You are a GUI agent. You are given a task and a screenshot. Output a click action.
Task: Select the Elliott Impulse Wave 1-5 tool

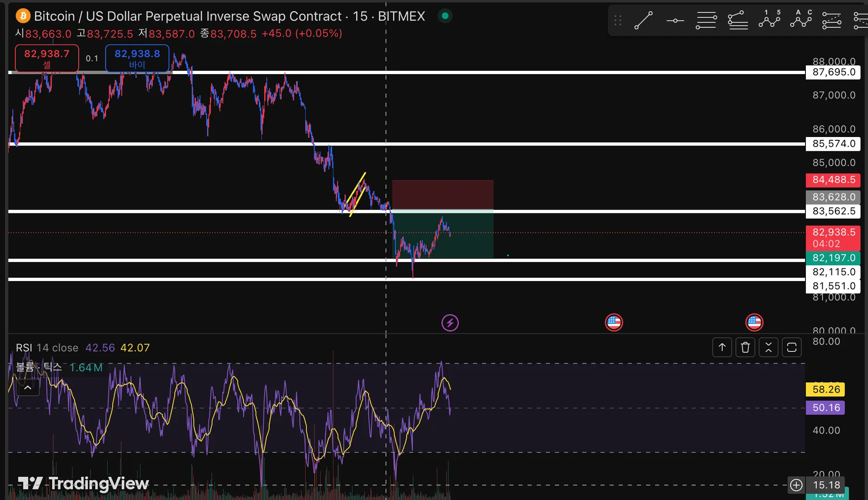point(769,19)
